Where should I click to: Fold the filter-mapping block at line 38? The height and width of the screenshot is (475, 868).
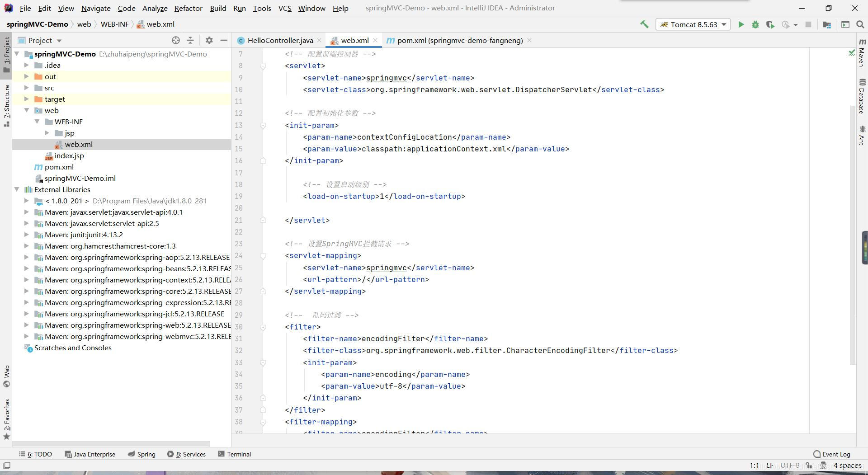[263, 422]
